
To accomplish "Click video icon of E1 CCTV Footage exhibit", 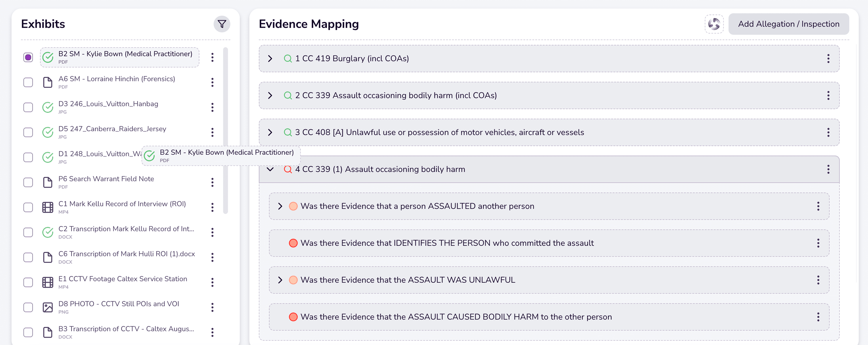I will [x=48, y=282].
